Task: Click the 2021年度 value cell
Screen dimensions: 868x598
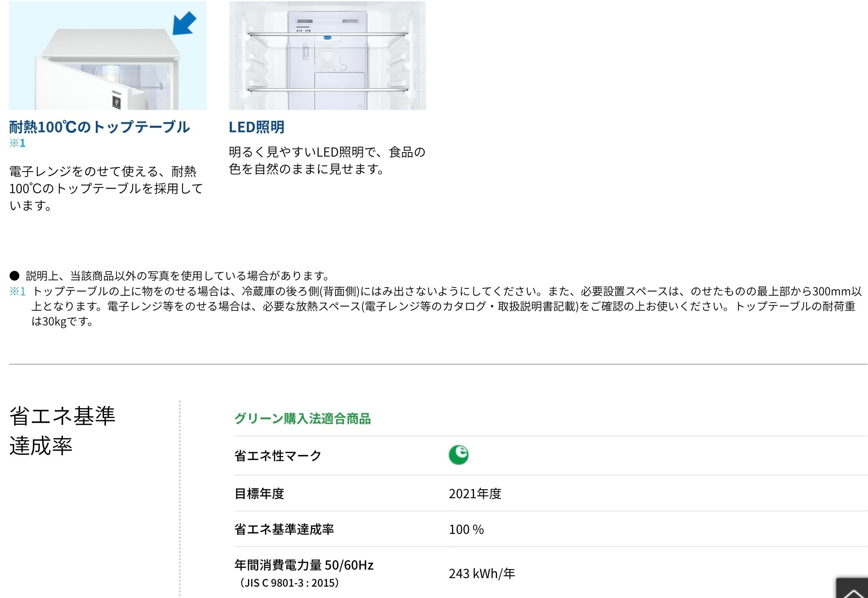Action: coord(475,493)
